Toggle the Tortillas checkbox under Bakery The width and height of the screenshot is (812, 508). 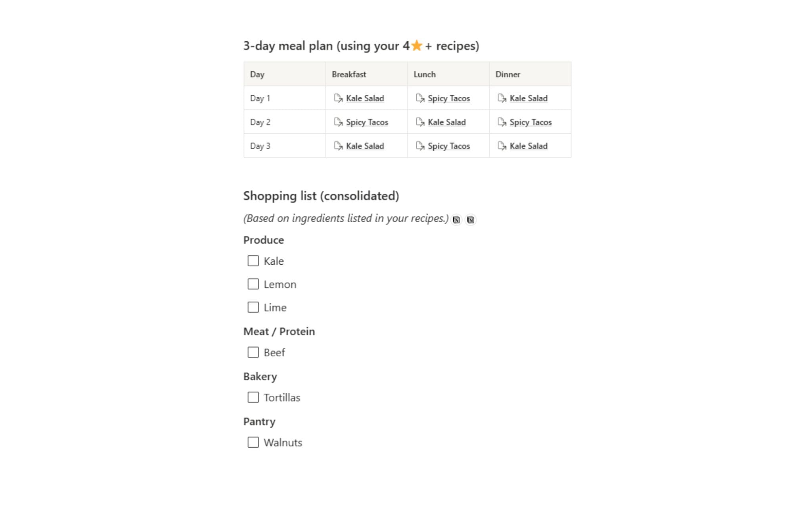click(x=253, y=397)
